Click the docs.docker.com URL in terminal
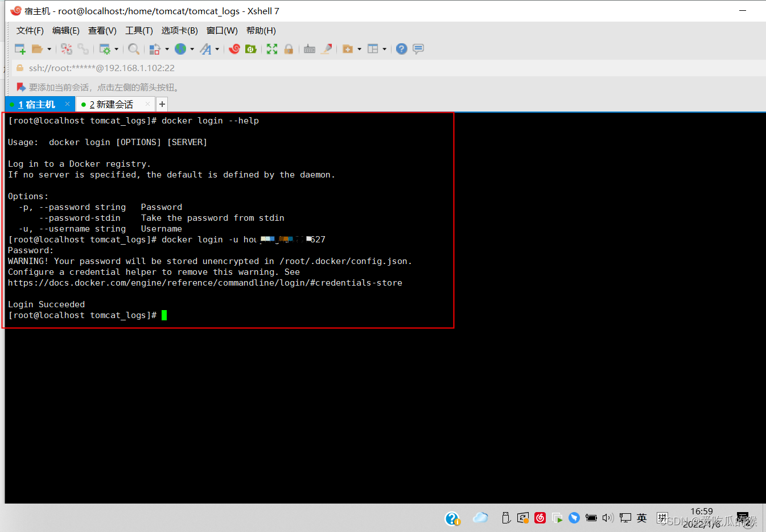766x532 pixels. coord(205,283)
